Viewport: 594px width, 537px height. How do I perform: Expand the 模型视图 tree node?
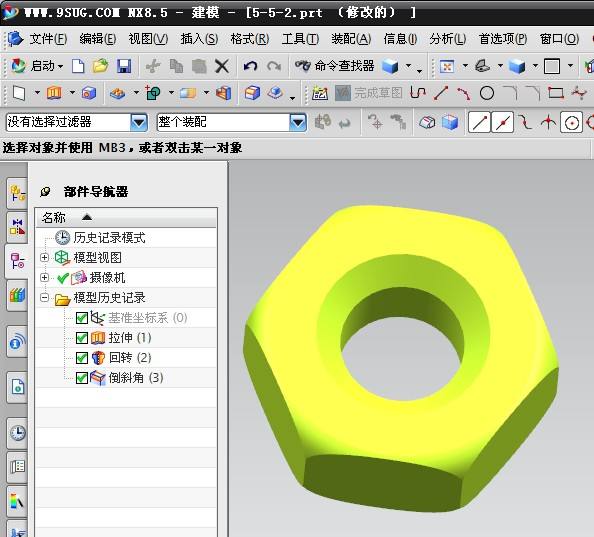(44, 258)
